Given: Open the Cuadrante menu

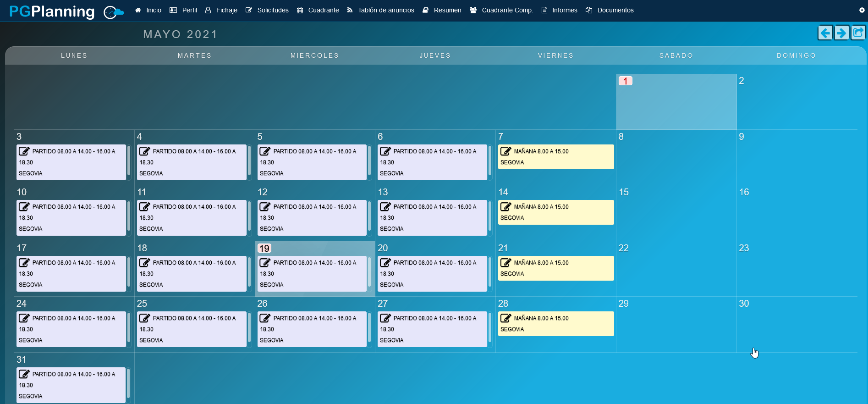Looking at the screenshot, I should coord(318,10).
